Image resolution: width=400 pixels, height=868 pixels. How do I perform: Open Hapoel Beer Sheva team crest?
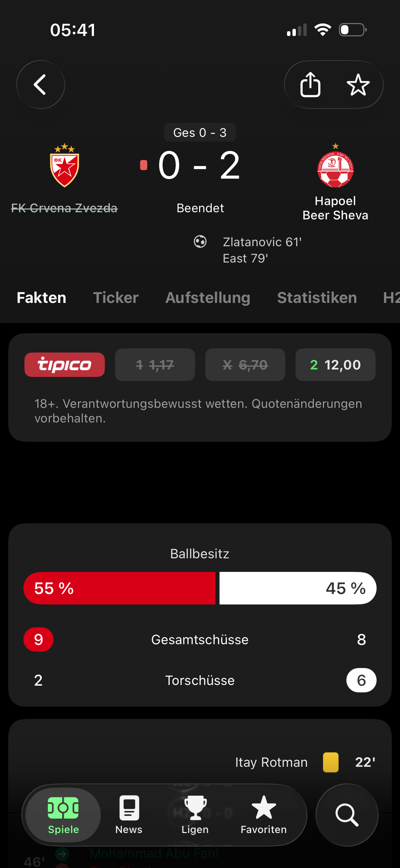pyautogui.click(x=335, y=165)
